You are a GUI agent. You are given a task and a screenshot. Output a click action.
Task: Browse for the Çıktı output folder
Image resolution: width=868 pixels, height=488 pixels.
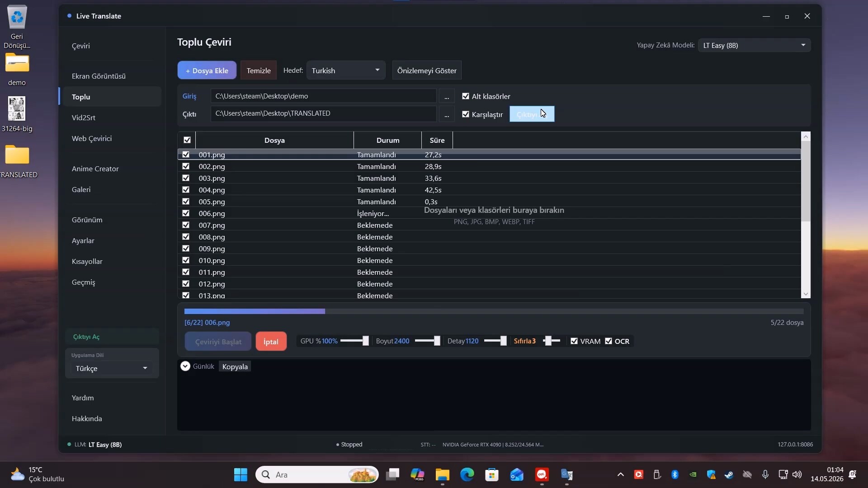(447, 114)
